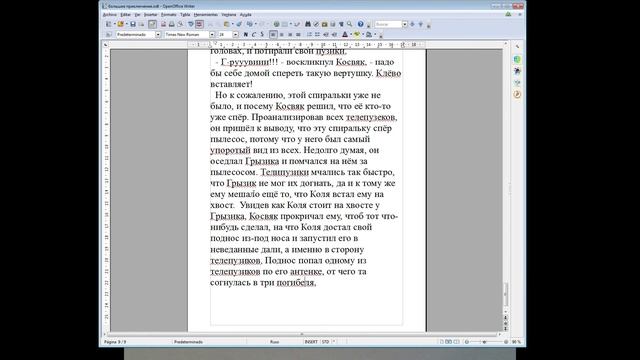
Task: Click the INSERT mode status field
Action: coord(311,342)
